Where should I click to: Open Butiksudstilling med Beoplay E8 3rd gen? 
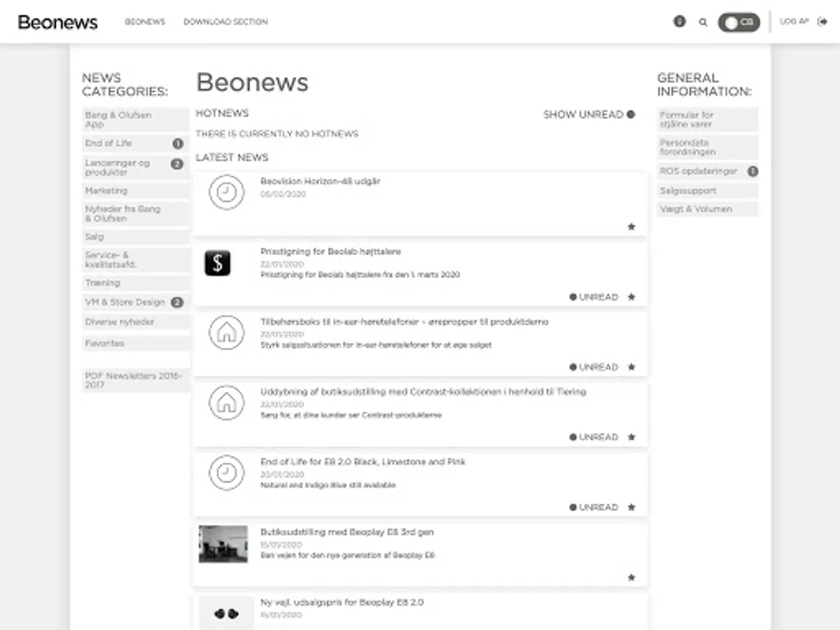point(347,532)
